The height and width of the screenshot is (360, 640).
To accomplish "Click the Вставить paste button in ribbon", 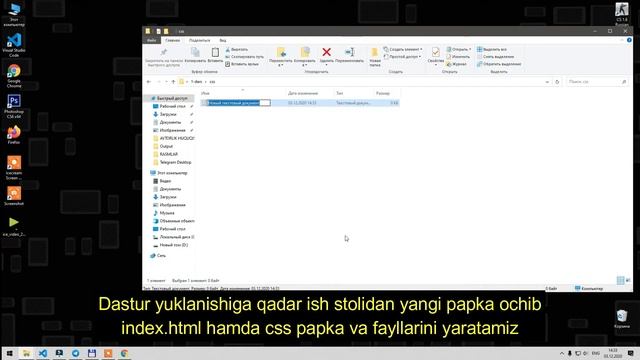I will click(215, 55).
